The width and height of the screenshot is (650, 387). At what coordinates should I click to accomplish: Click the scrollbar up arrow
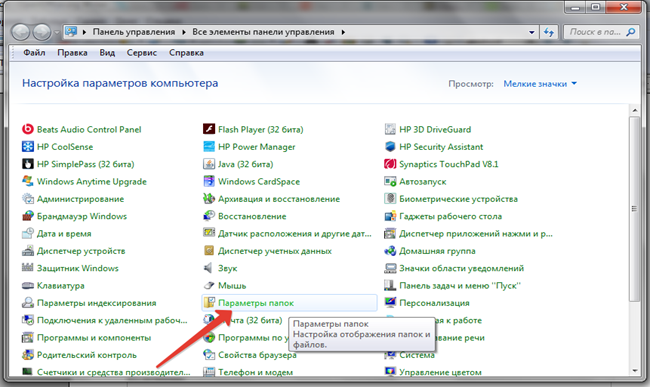point(635,111)
